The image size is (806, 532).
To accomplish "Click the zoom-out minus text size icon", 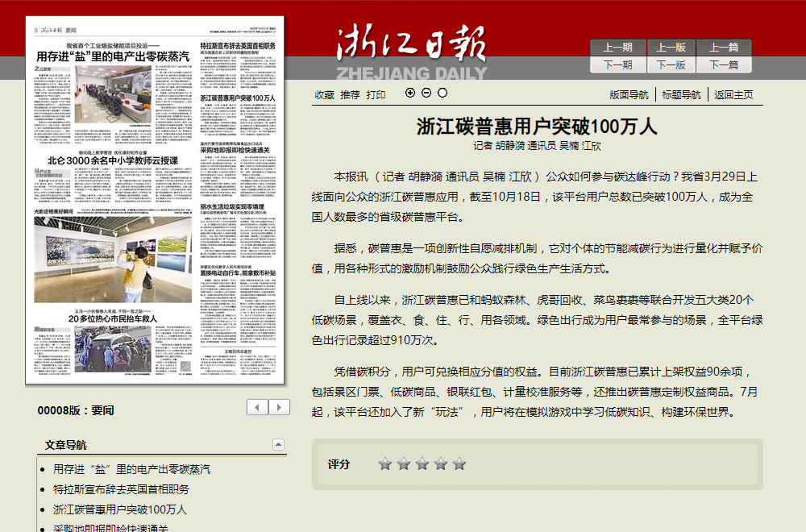I will click(426, 93).
